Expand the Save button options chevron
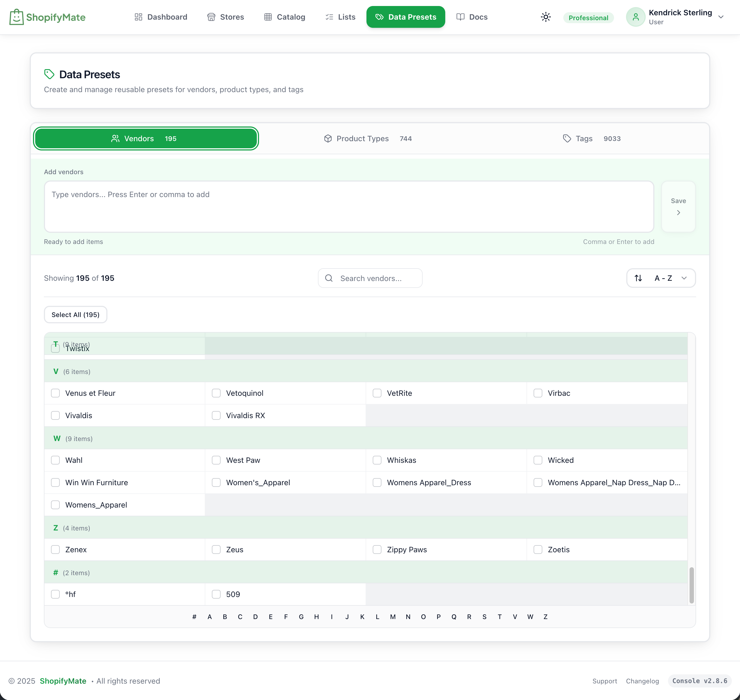Screen dimensions: 740x700 point(678,212)
